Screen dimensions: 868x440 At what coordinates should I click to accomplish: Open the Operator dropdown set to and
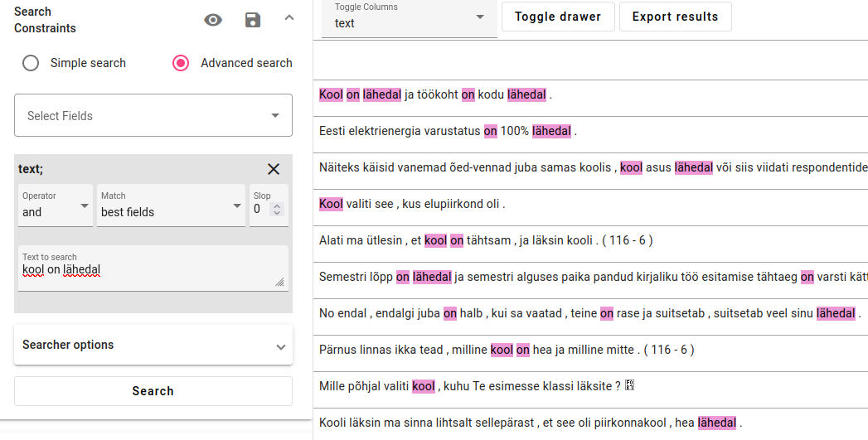click(x=56, y=205)
